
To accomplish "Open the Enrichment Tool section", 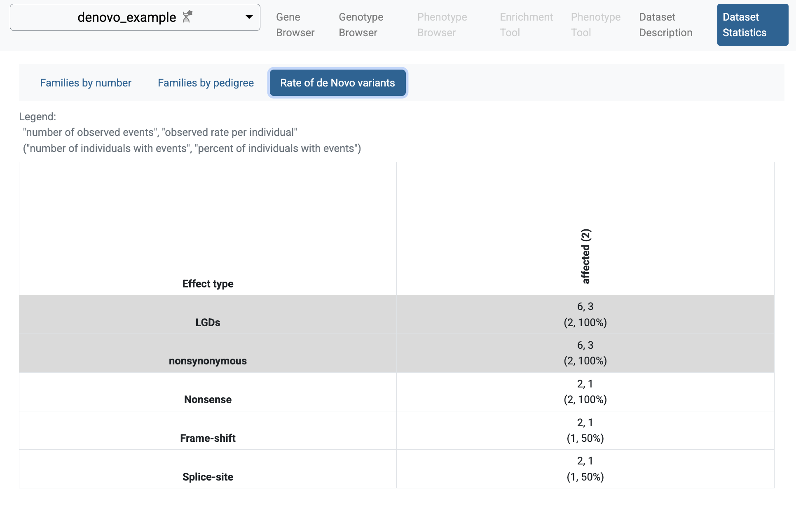I will point(526,25).
